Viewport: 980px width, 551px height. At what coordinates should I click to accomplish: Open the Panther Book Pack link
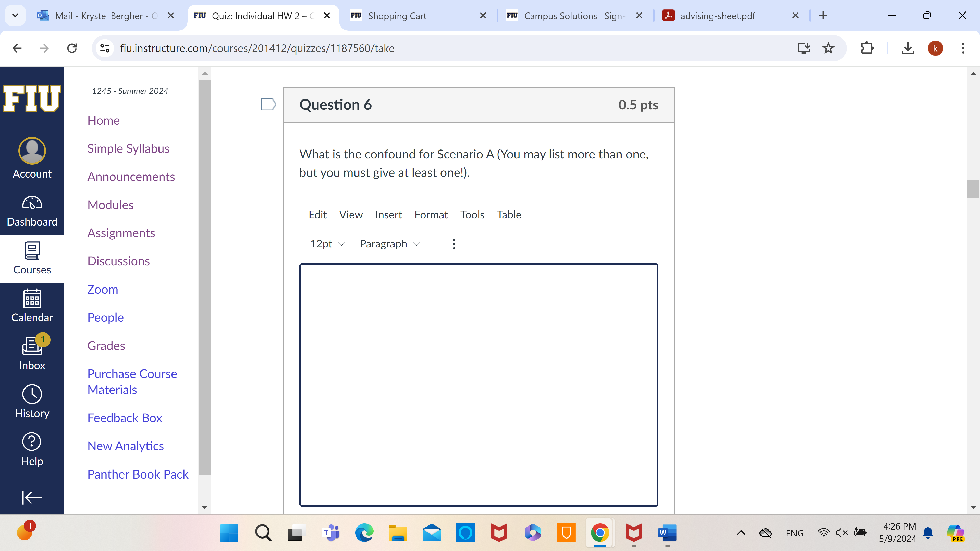pos(138,474)
